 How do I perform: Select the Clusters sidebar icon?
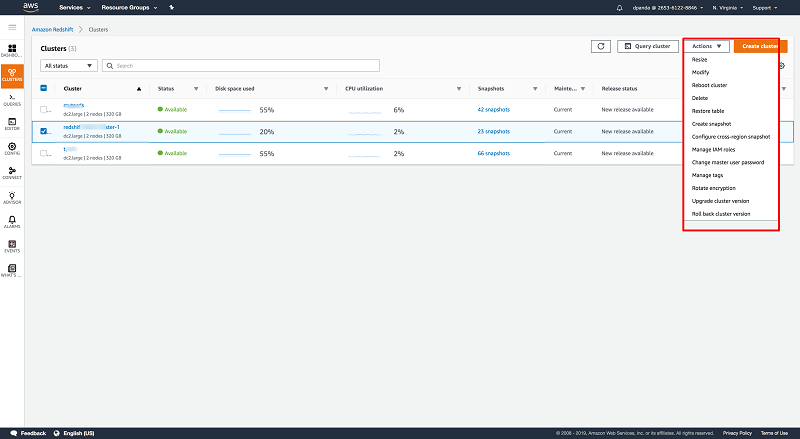(x=12, y=76)
